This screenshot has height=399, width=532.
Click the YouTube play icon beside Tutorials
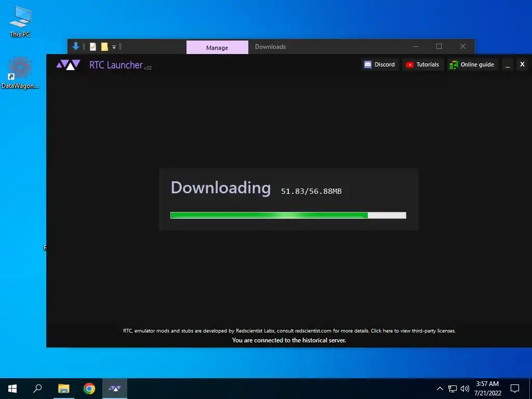point(409,65)
